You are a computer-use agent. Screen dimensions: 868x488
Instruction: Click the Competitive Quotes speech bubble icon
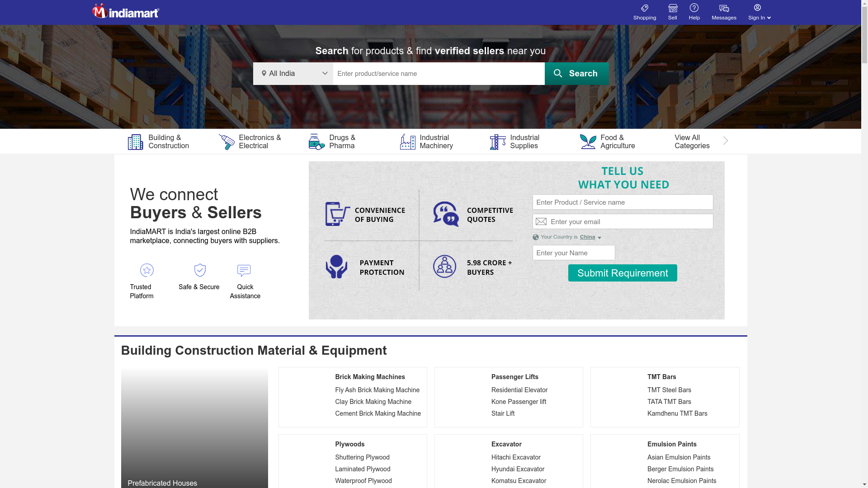[x=446, y=214]
